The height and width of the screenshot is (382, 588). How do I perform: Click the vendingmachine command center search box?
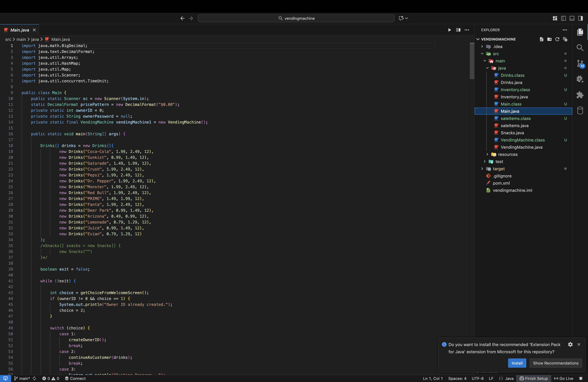tap(296, 18)
